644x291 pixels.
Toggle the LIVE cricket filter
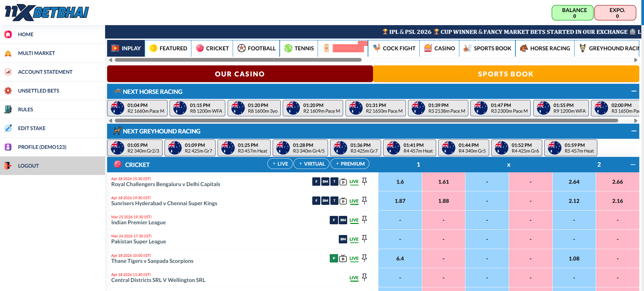click(280, 164)
